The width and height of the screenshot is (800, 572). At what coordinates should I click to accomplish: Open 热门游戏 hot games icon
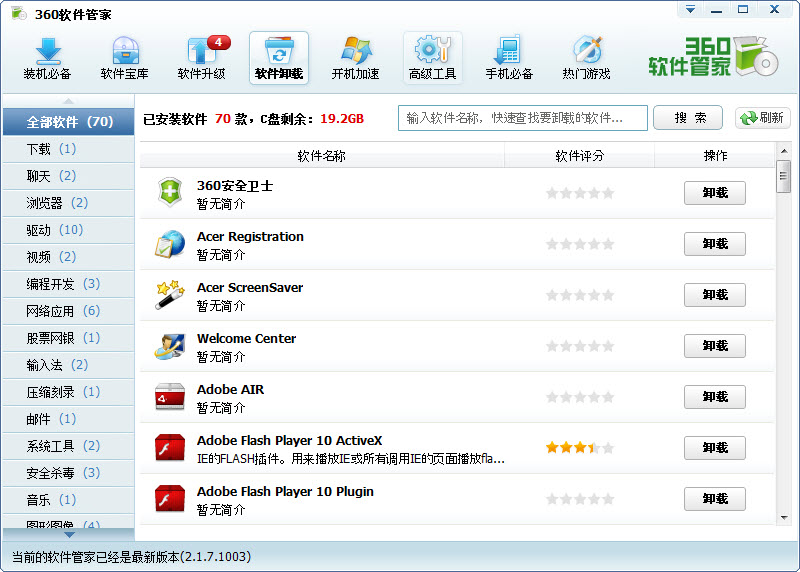point(586,58)
